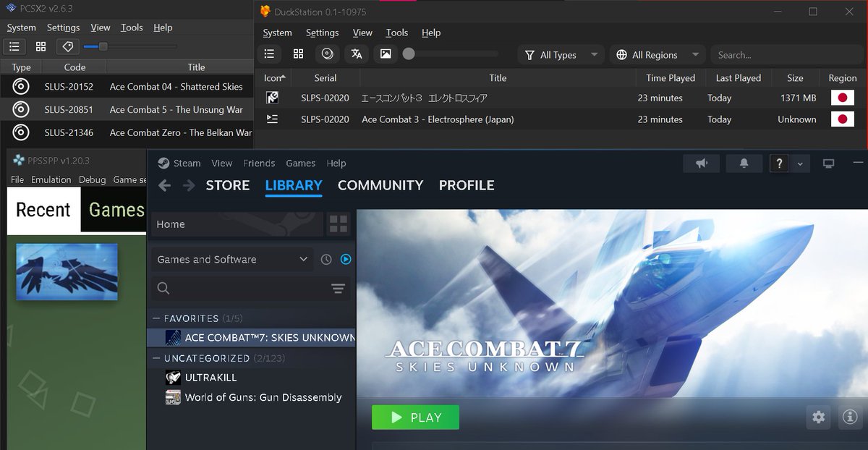Image resolution: width=868 pixels, height=450 pixels.
Task: Toggle DuckStation cover image icon
Action: [x=386, y=54]
